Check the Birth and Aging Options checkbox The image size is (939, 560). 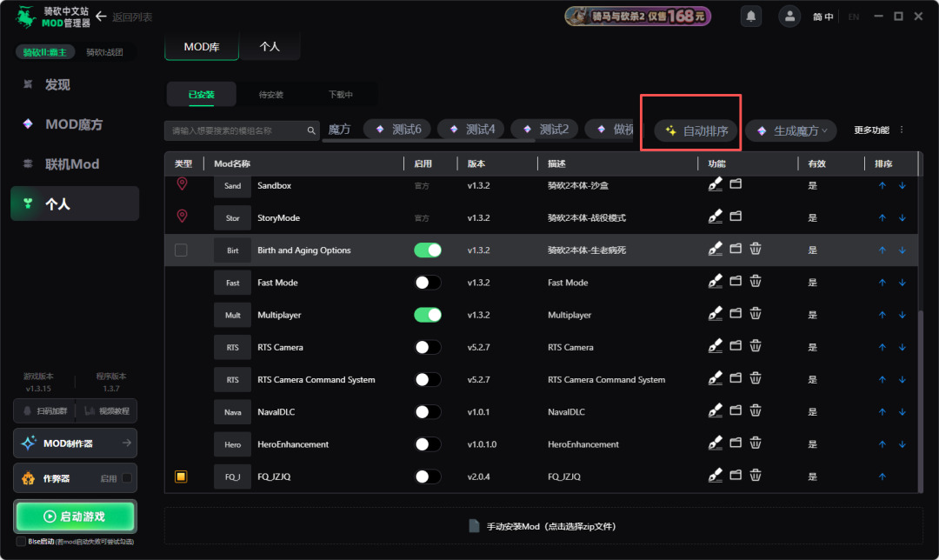[181, 250]
